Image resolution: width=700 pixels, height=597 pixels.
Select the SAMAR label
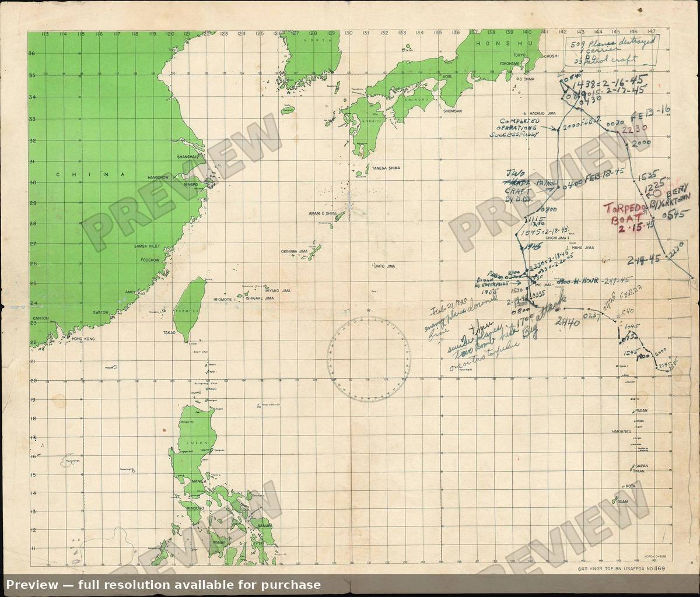[264, 526]
